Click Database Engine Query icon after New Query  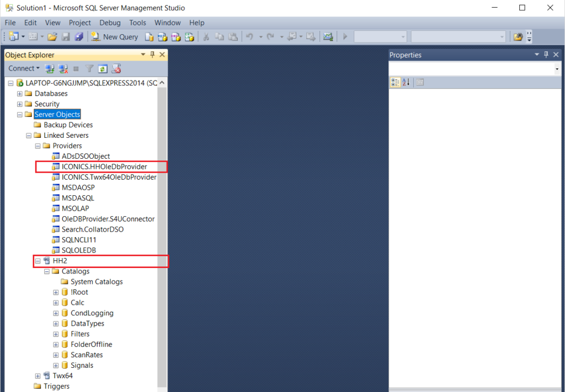(x=149, y=37)
